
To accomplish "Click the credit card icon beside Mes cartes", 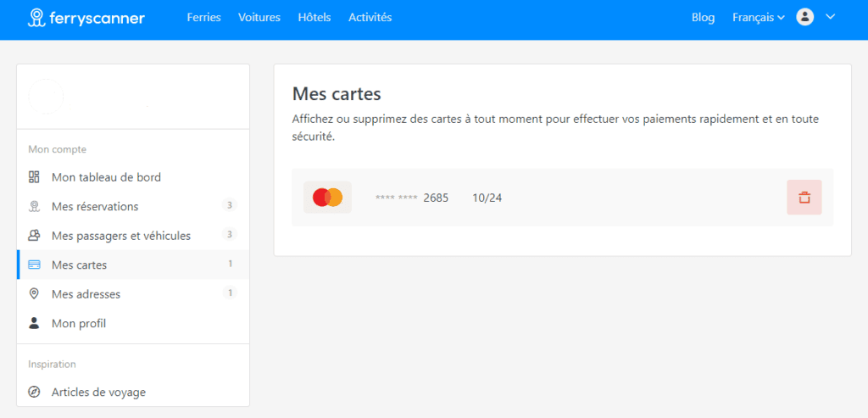I will 34,265.
